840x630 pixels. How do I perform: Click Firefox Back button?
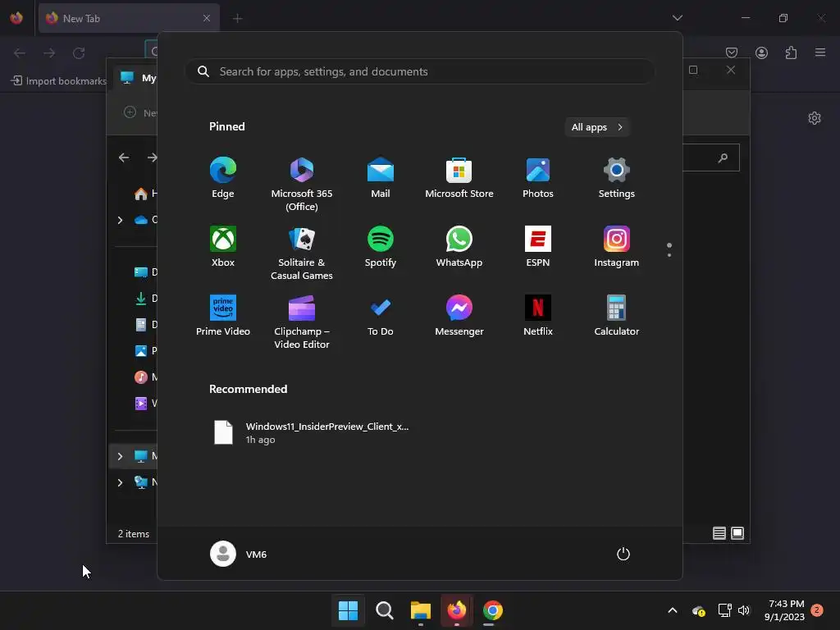[x=20, y=52]
